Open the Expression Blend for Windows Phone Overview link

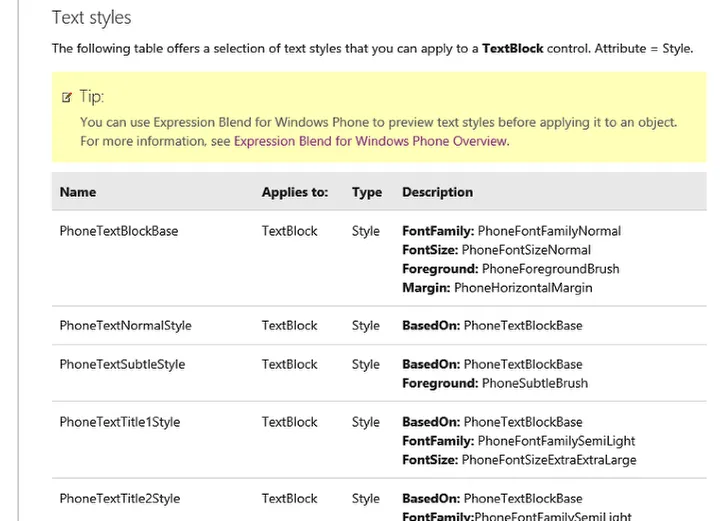(371, 141)
